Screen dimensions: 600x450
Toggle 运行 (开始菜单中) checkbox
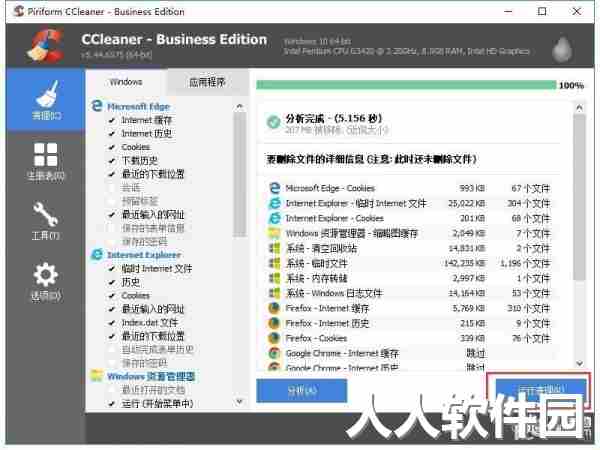(x=112, y=404)
